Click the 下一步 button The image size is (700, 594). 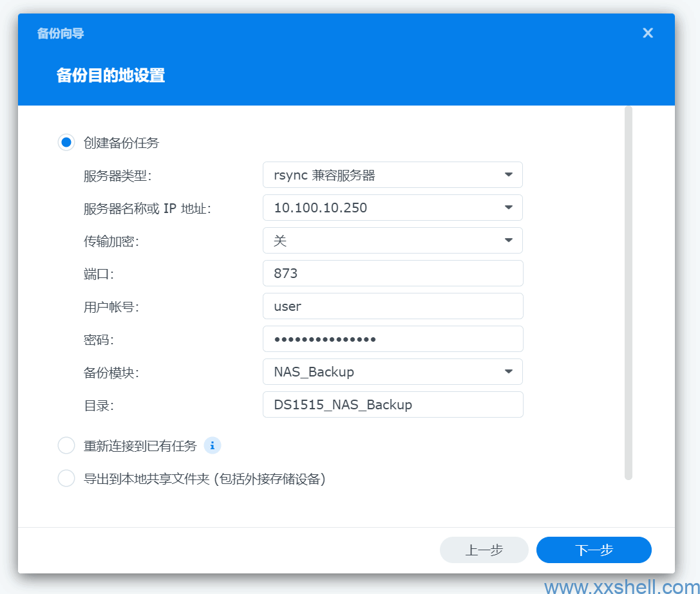click(x=594, y=550)
